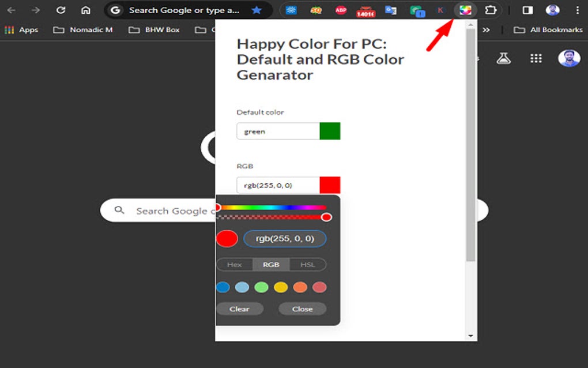This screenshot has width=588, height=368.
Task: Click the extensions puzzle piece icon
Action: click(491, 10)
